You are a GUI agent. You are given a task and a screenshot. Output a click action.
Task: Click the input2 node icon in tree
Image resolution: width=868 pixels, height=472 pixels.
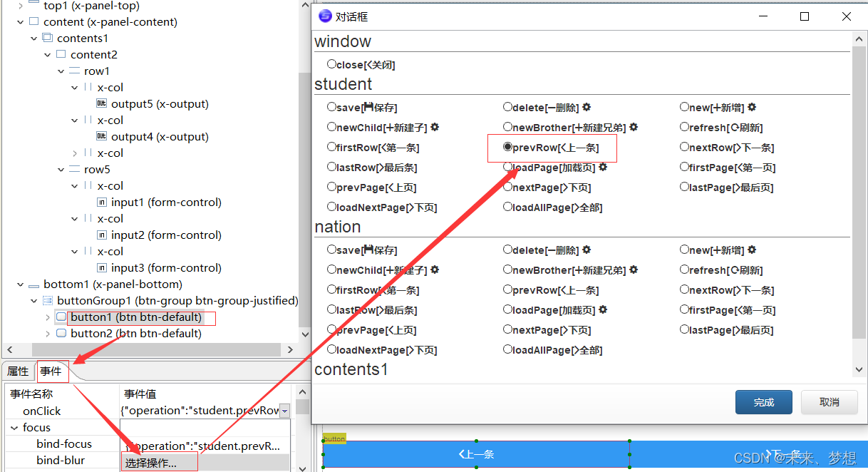click(x=101, y=235)
